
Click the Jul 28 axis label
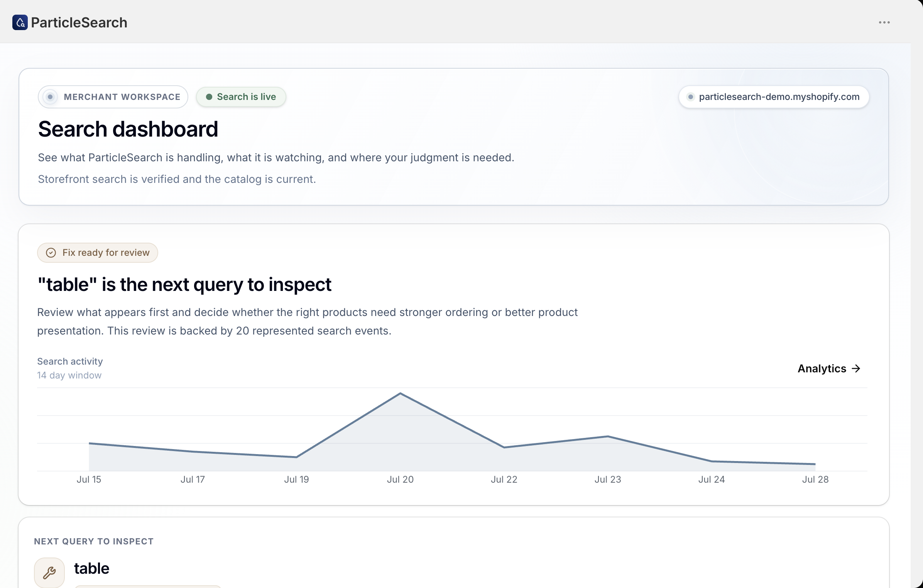pyautogui.click(x=815, y=480)
